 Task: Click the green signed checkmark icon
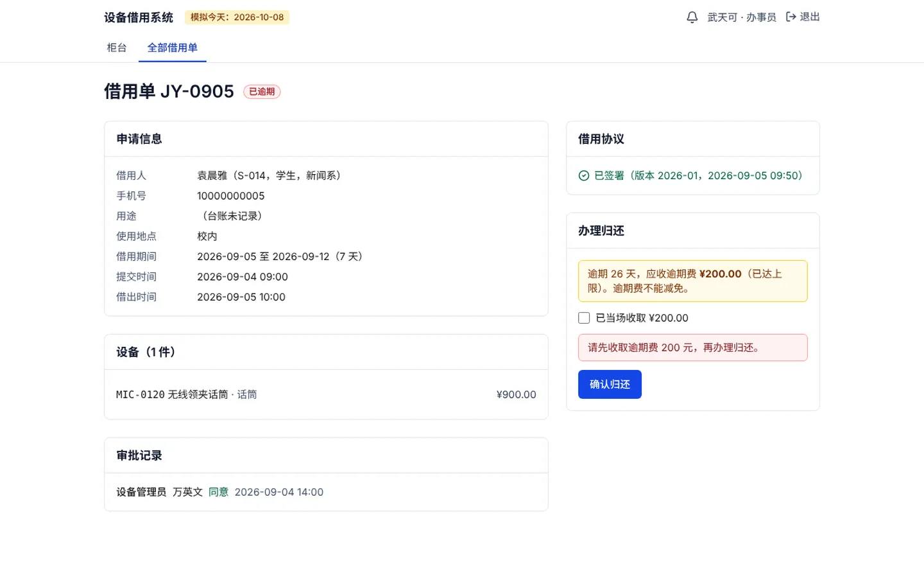click(x=584, y=176)
